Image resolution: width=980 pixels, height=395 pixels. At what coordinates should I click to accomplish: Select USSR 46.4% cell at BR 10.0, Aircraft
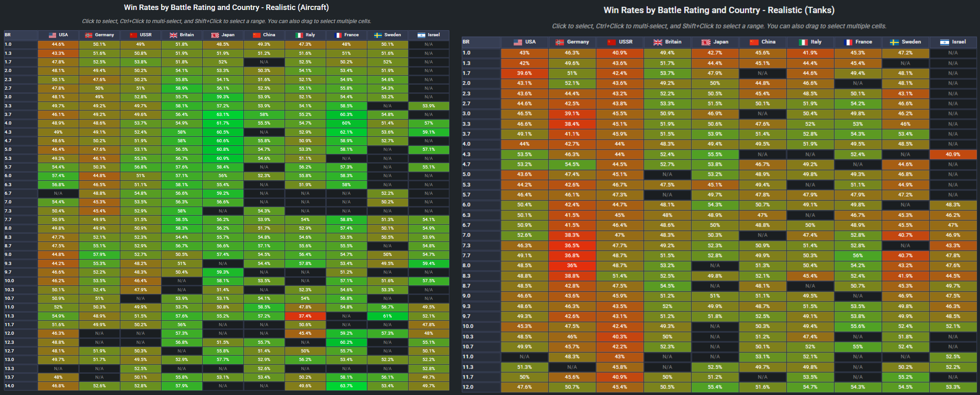click(140, 281)
